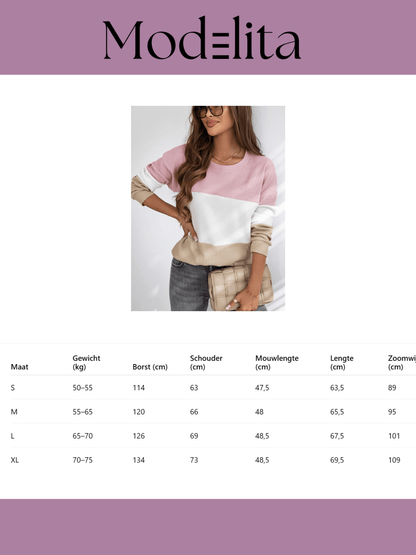Click the 70–75 weight cell

(x=82, y=460)
